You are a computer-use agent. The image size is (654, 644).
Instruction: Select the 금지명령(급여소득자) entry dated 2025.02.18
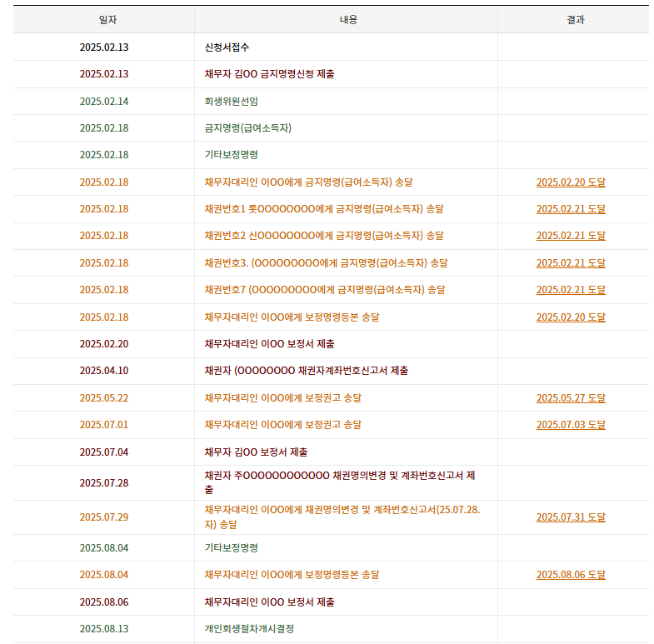point(247,128)
